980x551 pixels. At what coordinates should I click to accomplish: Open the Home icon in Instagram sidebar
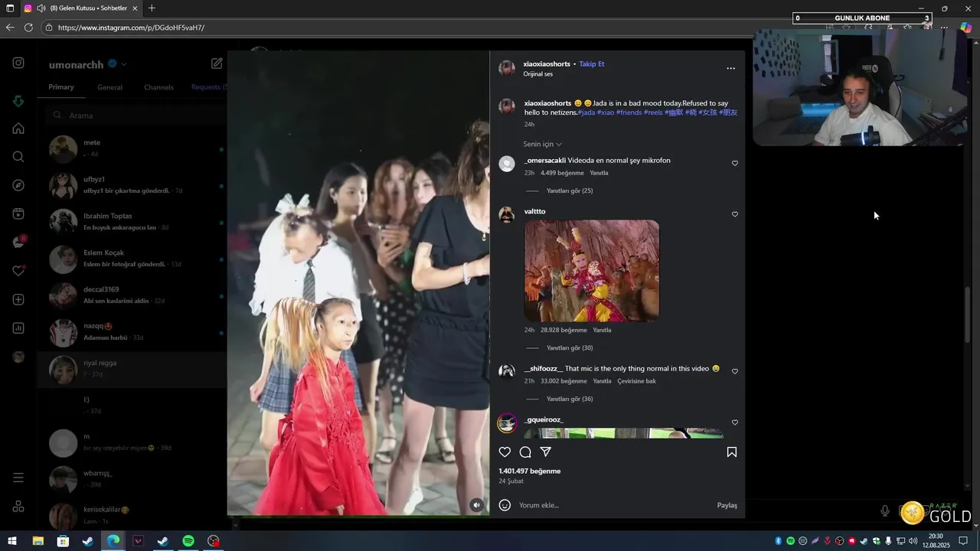18,129
